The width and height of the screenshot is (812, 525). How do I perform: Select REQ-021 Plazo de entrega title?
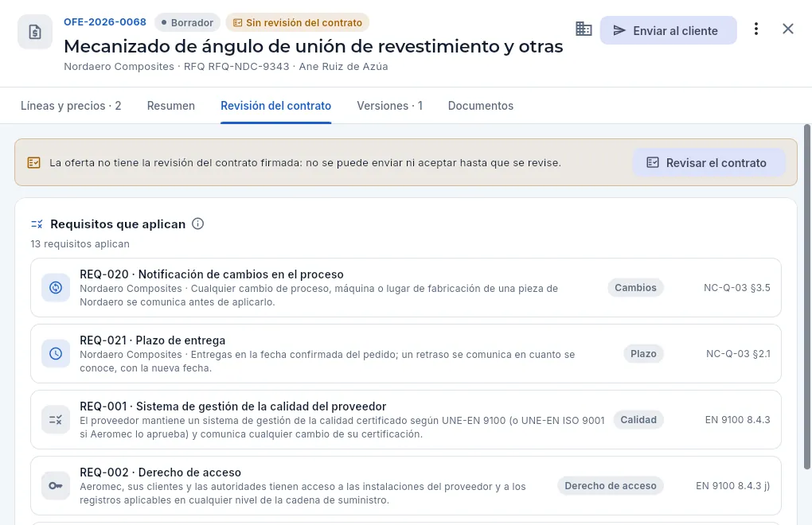click(152, 340)
